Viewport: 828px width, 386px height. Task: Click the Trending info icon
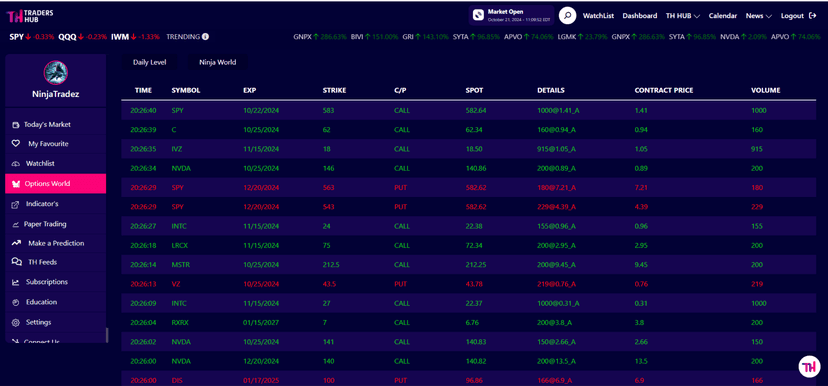(205, 37)
